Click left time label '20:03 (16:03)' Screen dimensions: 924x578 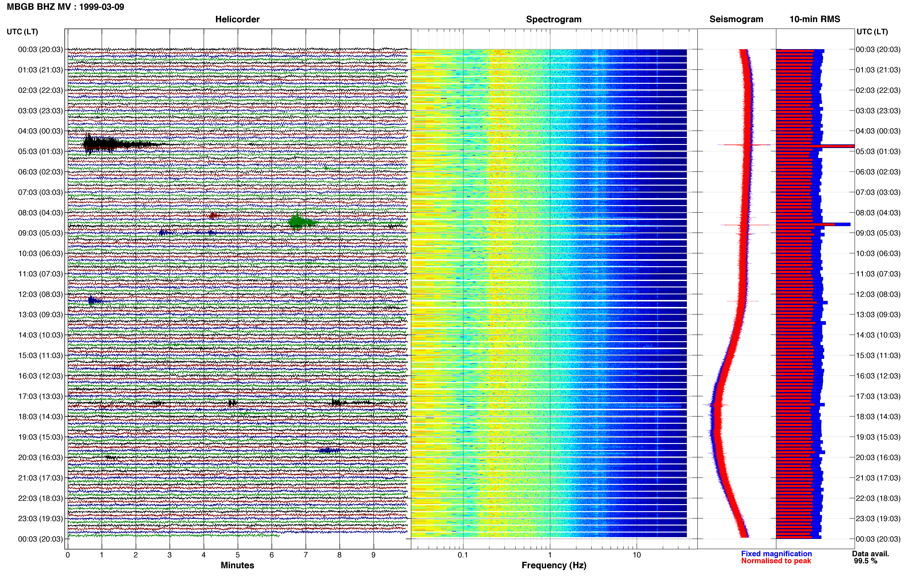(x=41, y=458)
